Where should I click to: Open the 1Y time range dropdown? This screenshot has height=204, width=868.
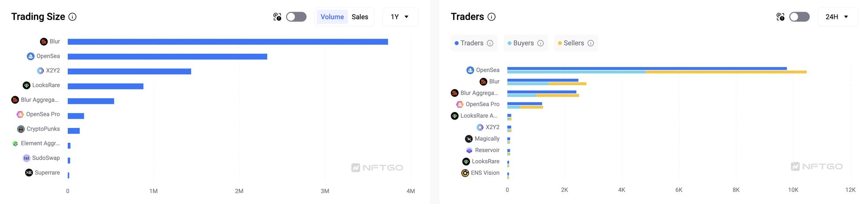click(400, 17)
